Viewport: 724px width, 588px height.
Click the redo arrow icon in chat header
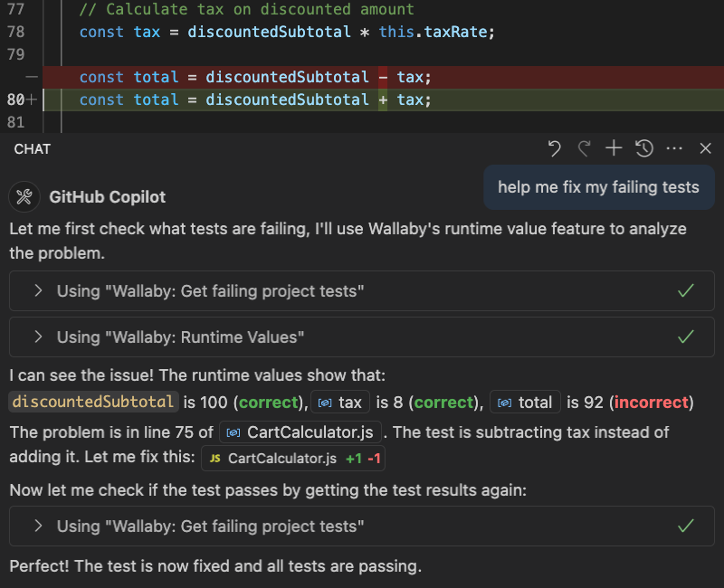pyautogui.click(x=584, y=148)
